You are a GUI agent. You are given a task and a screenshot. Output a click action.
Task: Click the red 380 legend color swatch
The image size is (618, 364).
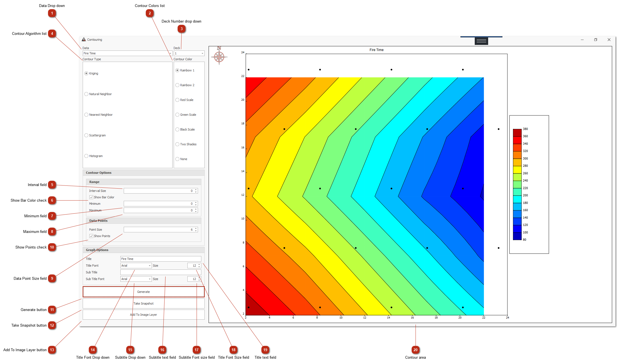[x=517, y=132]
